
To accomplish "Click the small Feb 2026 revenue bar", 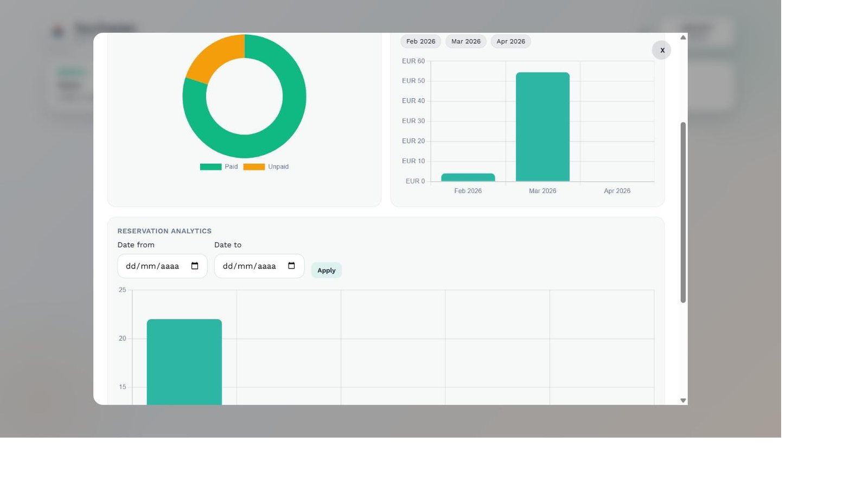I will pyautogui.click(x=468, y=177).
